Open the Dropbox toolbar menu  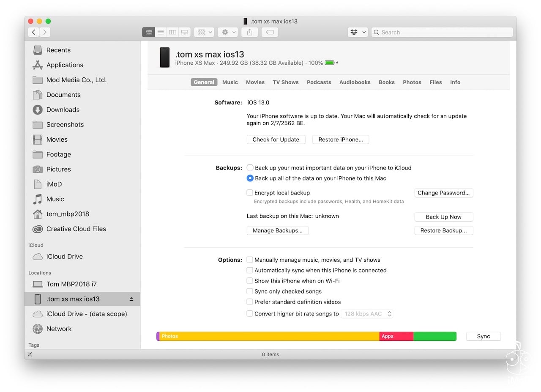[358, 32]
